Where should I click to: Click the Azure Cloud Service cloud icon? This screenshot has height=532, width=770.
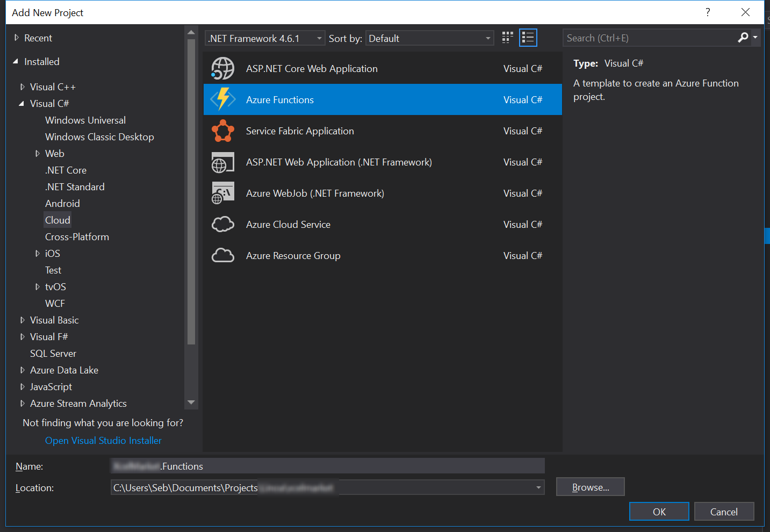(222, 224)
